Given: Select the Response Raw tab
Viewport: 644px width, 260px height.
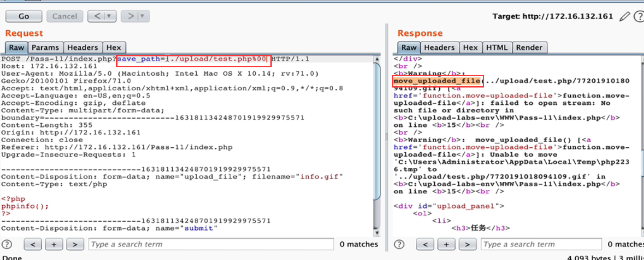Looking at the screenshot, I should [x=409, y=48].
